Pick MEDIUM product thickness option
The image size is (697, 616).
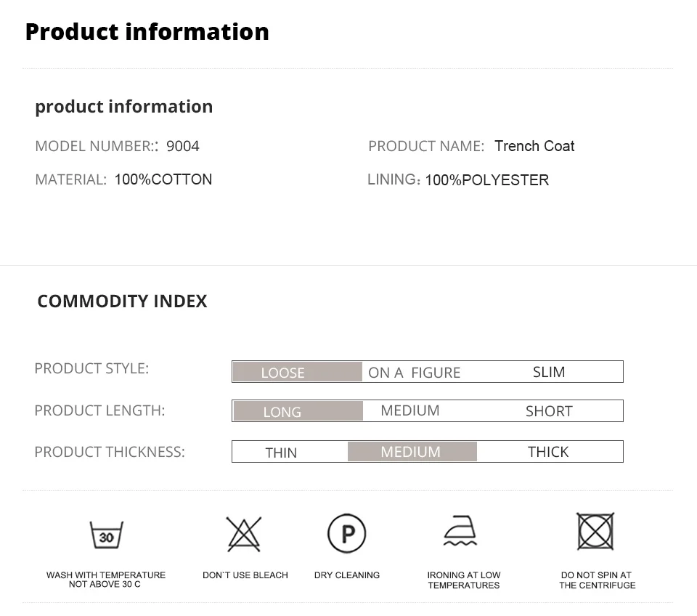coord(412,452)
